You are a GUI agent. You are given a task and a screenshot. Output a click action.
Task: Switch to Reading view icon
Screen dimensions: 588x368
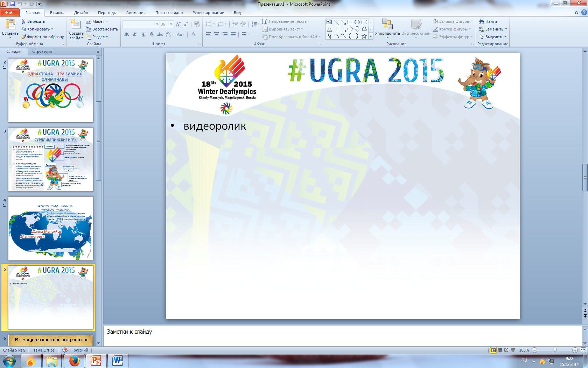[x=506, y=350]
